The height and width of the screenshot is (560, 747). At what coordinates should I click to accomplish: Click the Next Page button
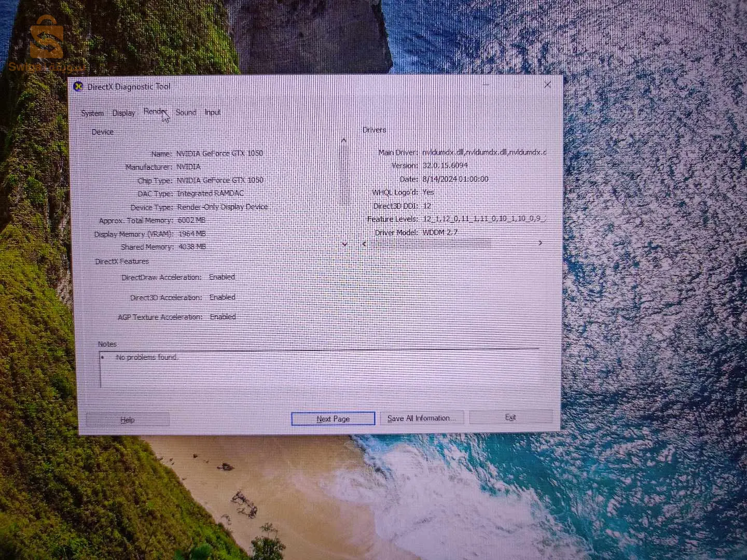333,418
